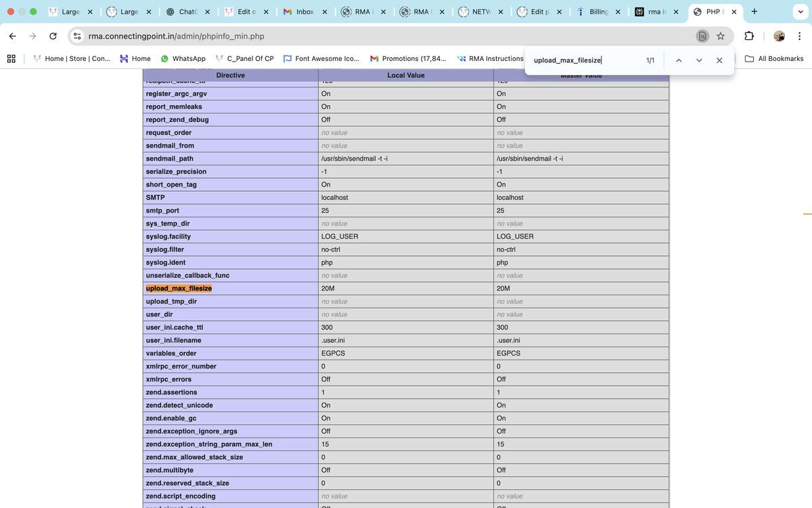This screenshot has width=812, height=508.
Task: Click the address bar URL
Action: coord(177,36)
